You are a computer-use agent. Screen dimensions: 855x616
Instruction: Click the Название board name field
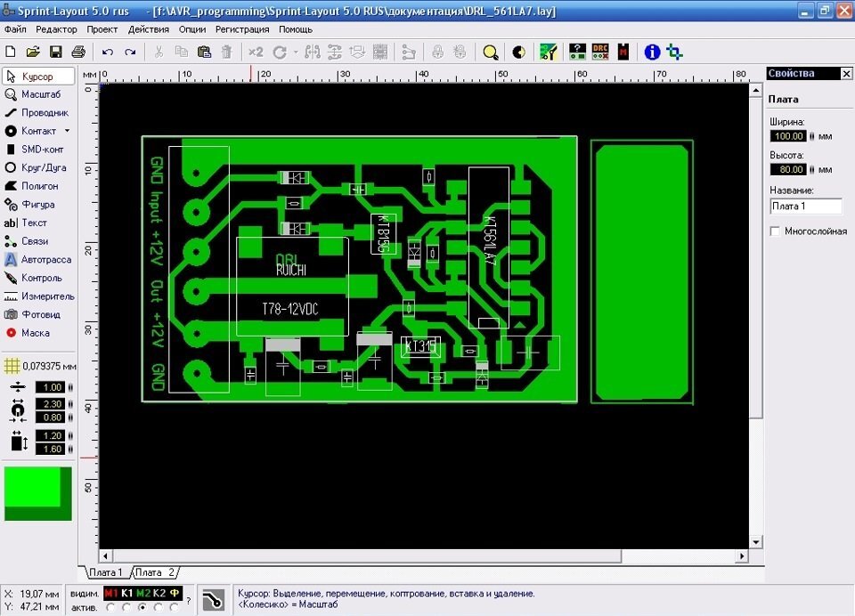(805, 207)
